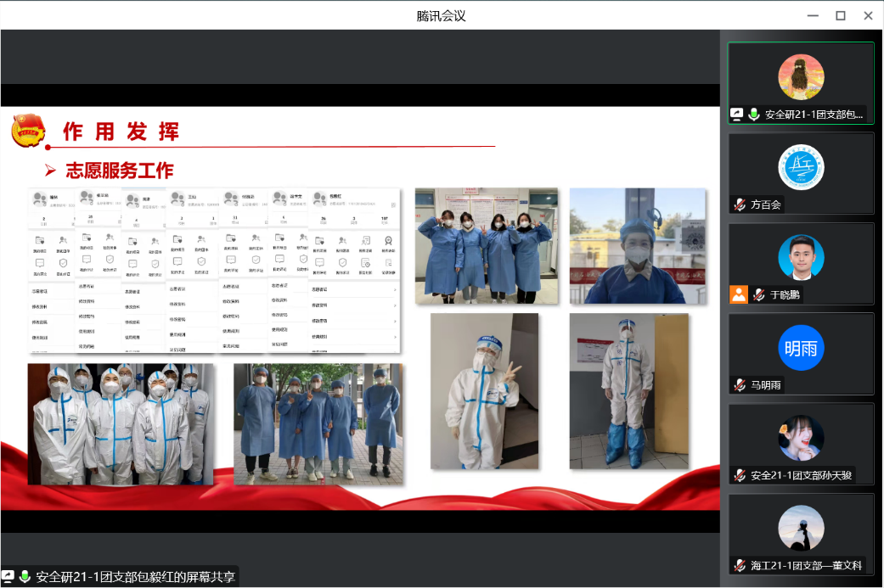Click the muted mic icon of 海工21-1团支部—董文科
Image resolution: width=884 pixels, height=588 pixels.
(x=740, y=565)
